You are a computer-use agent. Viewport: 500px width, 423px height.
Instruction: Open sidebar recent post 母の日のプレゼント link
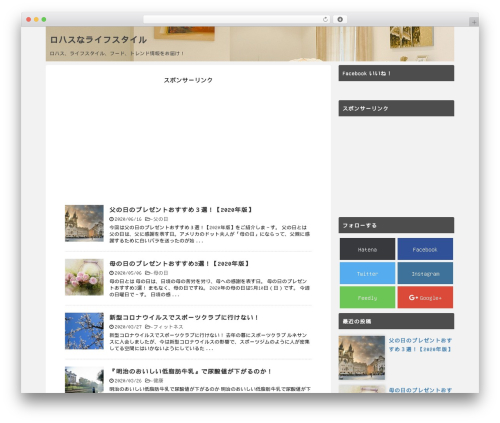point(420,390)
